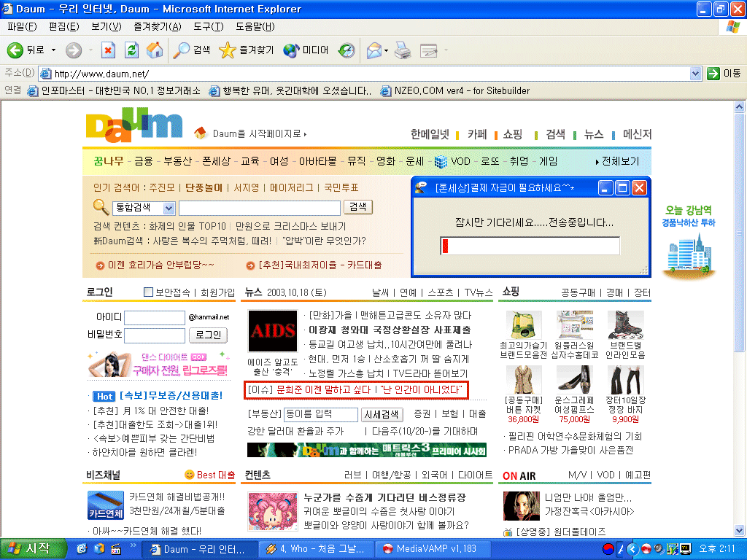Open the NZEO.COM ver4 links bar shortcut
Viewport: 747px width, 560px height.
455,90
